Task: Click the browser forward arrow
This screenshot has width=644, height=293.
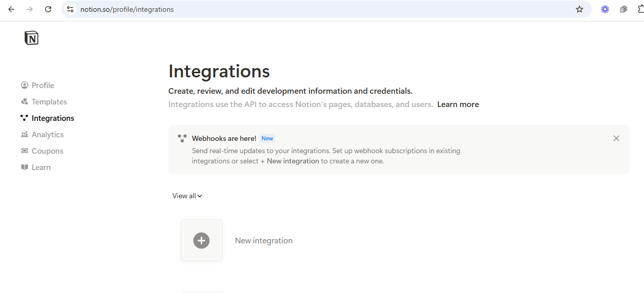Action: [x=30, y=9]
